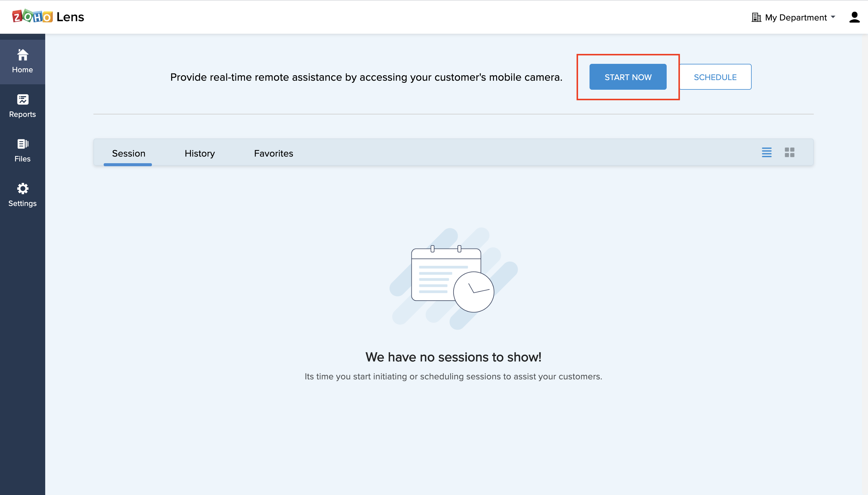Click the empty sessions message text
The height and width of the screenshot is (495, 868).
453,357
